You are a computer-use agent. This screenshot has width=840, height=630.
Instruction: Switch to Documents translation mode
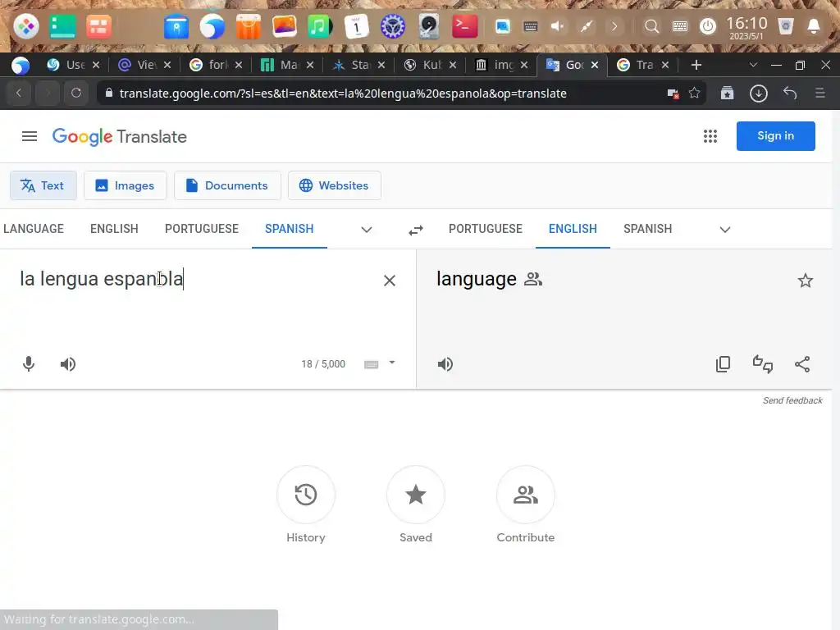click(x=227, y=185)
